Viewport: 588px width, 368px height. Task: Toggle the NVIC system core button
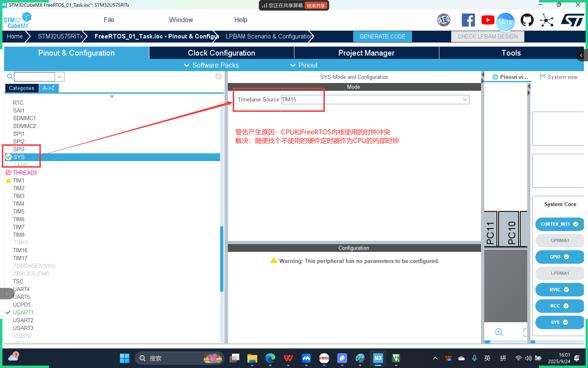[x=560, y=289]
